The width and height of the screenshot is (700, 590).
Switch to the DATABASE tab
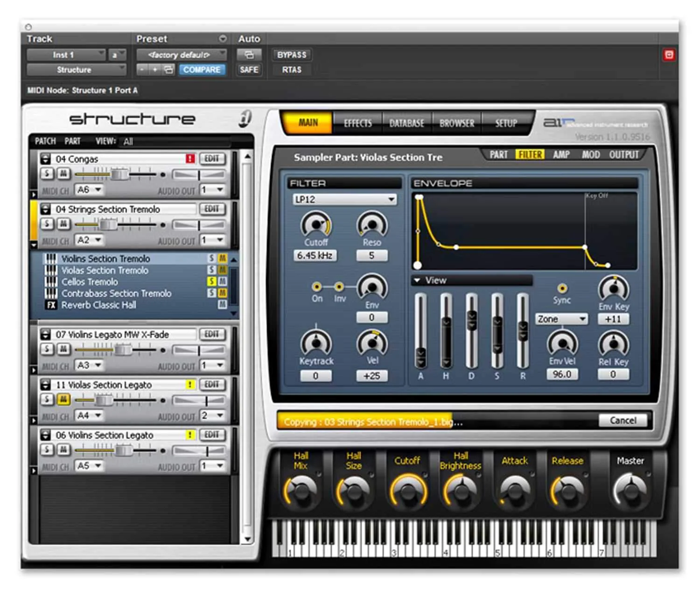coord(407,123)
